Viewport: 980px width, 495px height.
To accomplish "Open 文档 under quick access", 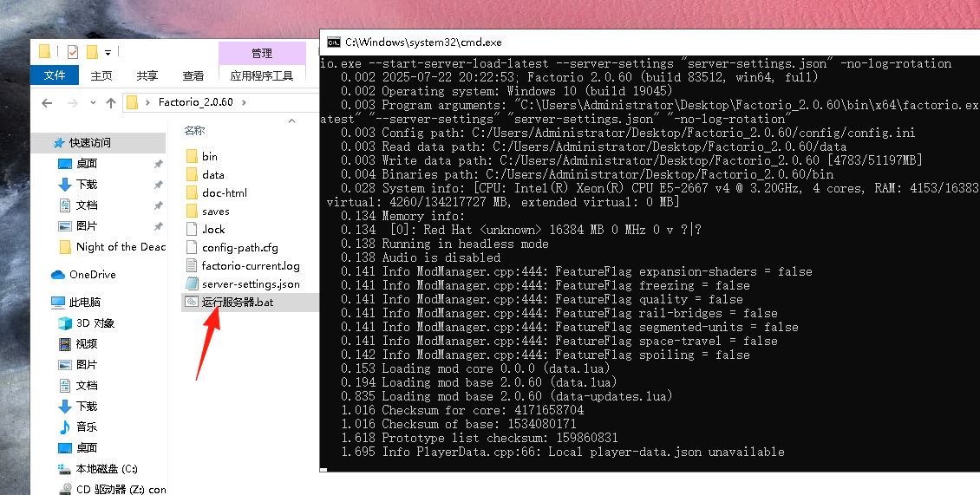I will pyautogui.click(x=86, y=205).
